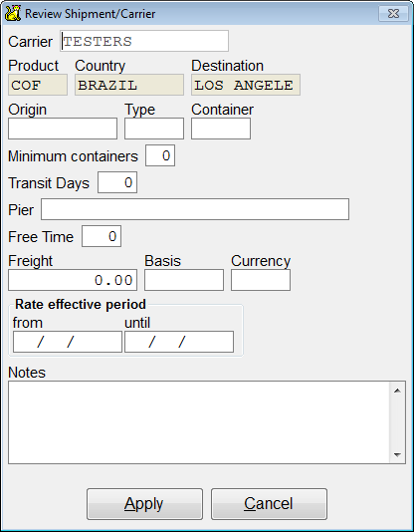Focus the empty Container field
This screenshot has height=532, width=414.
221,129
